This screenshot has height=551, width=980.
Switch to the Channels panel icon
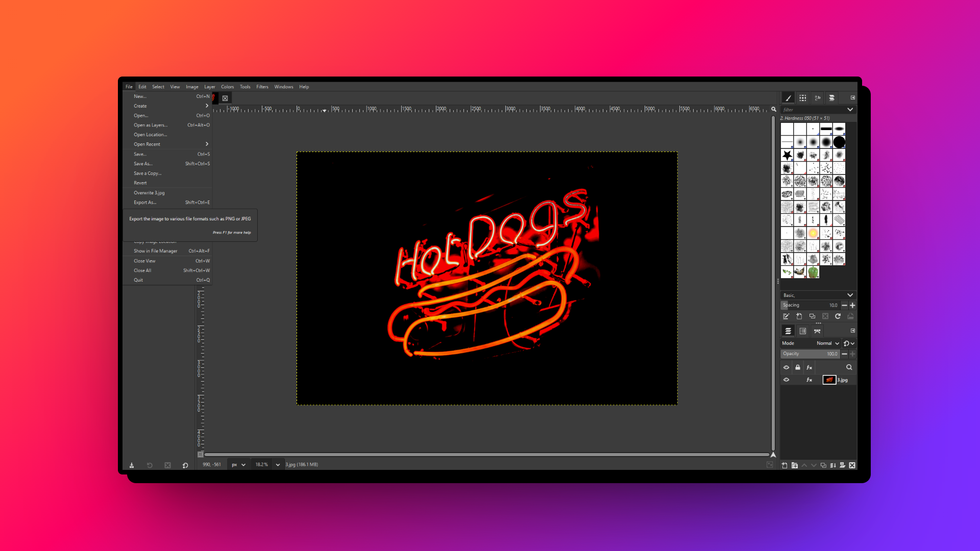coord(803,331)
